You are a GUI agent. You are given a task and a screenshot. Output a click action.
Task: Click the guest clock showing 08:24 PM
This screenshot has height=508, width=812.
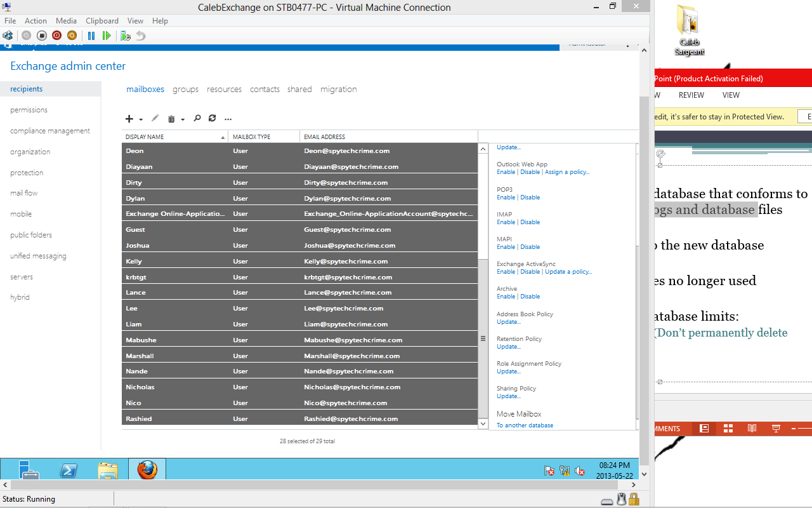pos(615,465)
